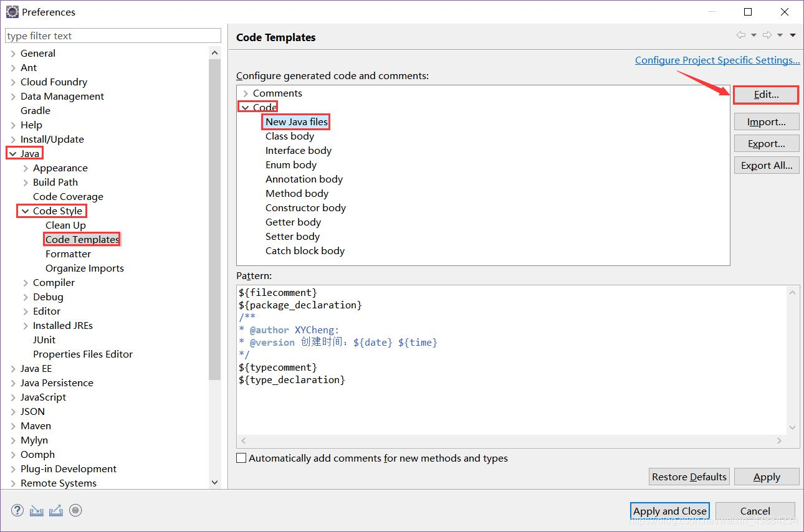Screen dimensions: 804x532
Task: Open Configure Project Specific Settings link
Action: (717, 60)
